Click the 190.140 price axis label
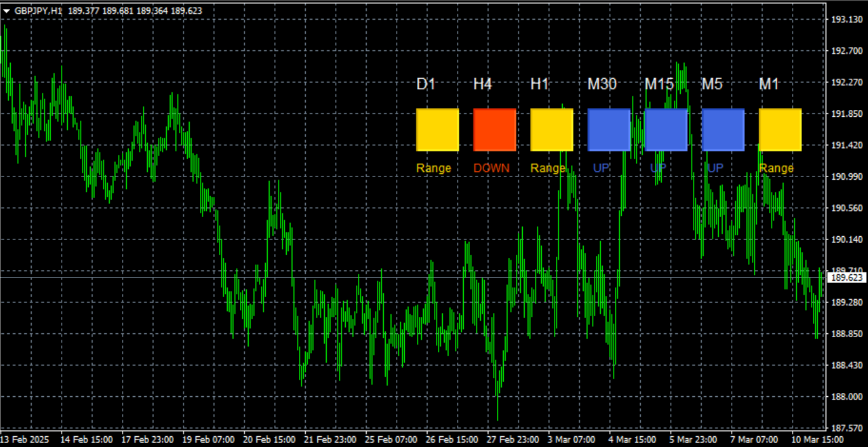Screen dimensions: 868x447 point(846,239)
